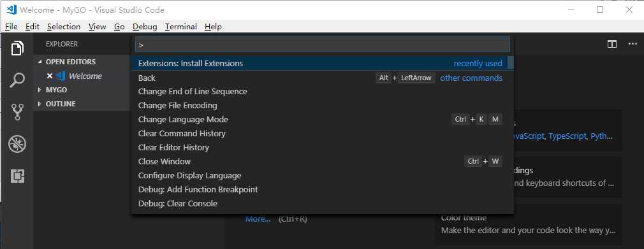This screenshot has width=644, height=249.
Task: Click the VS Code logo in title bar
Action: click(11, 10)
